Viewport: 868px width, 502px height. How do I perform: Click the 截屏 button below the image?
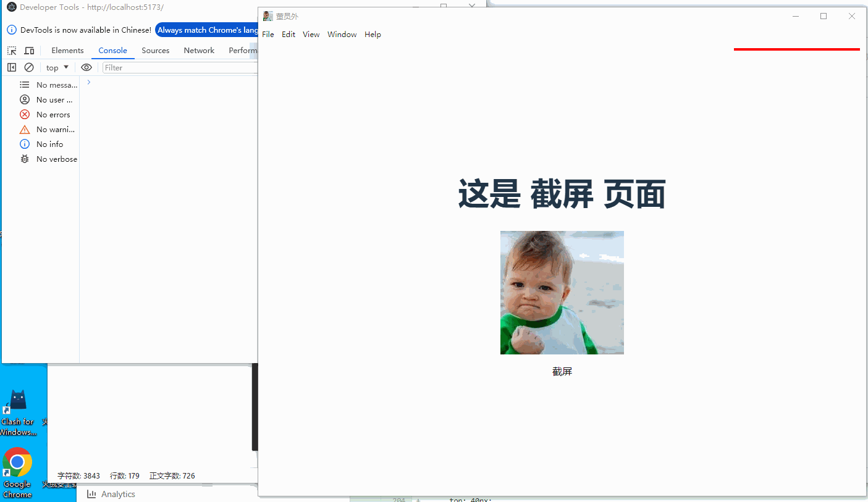tap(562, 371)
